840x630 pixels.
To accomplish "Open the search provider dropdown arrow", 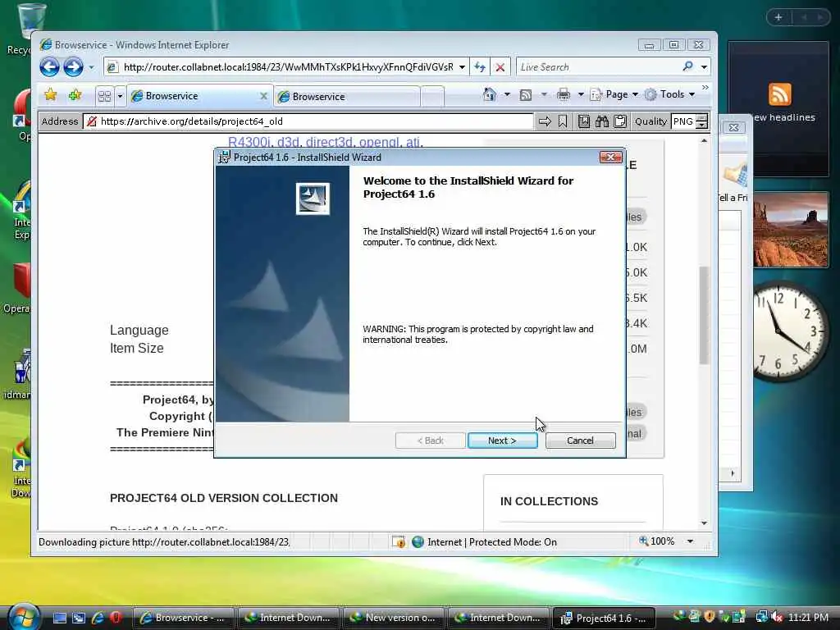I will 704,67.
